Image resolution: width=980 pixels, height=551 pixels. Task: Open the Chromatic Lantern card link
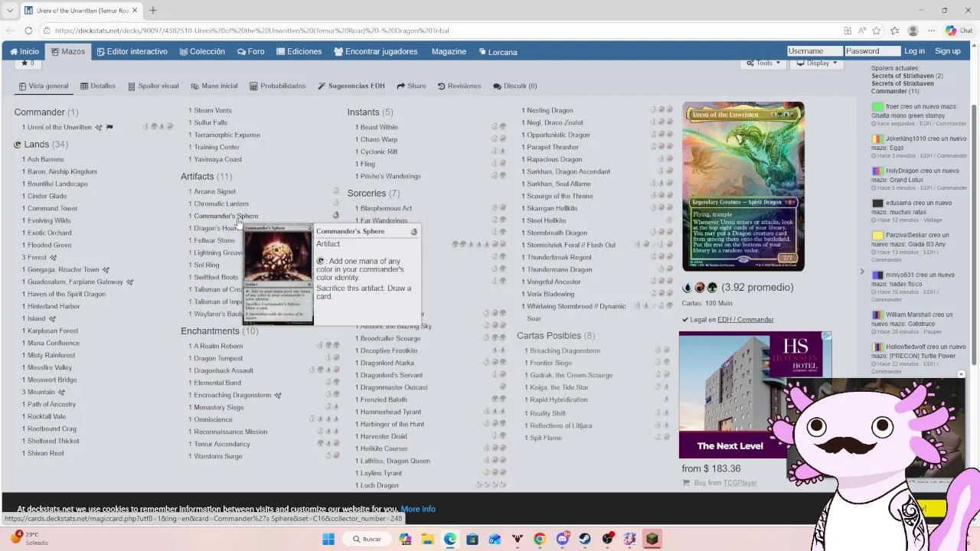click(220, 204)
